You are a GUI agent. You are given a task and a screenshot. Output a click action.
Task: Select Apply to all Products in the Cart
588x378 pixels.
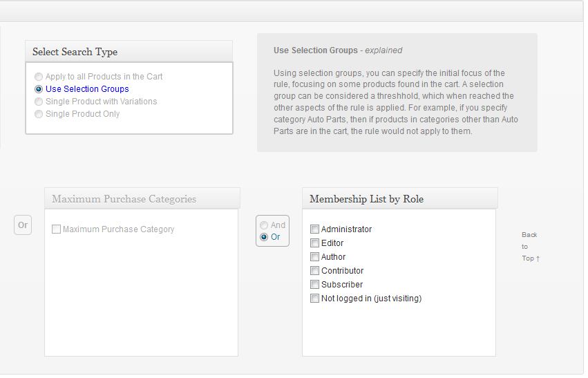tap(39, 77)
